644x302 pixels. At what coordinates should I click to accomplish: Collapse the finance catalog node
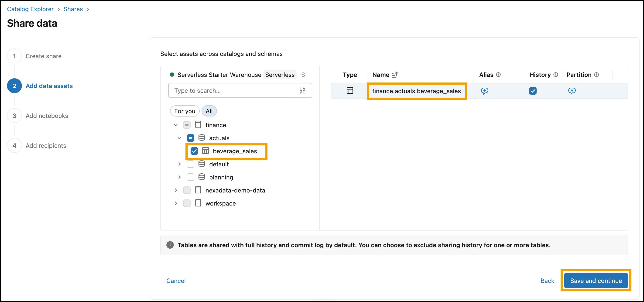176,125
